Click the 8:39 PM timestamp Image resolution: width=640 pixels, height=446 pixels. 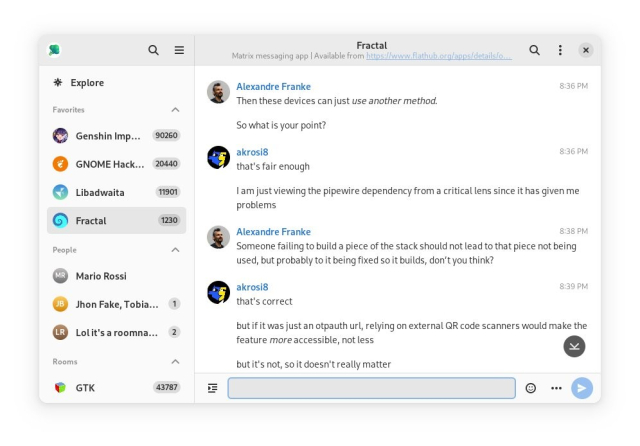click(x=573, y=286)
